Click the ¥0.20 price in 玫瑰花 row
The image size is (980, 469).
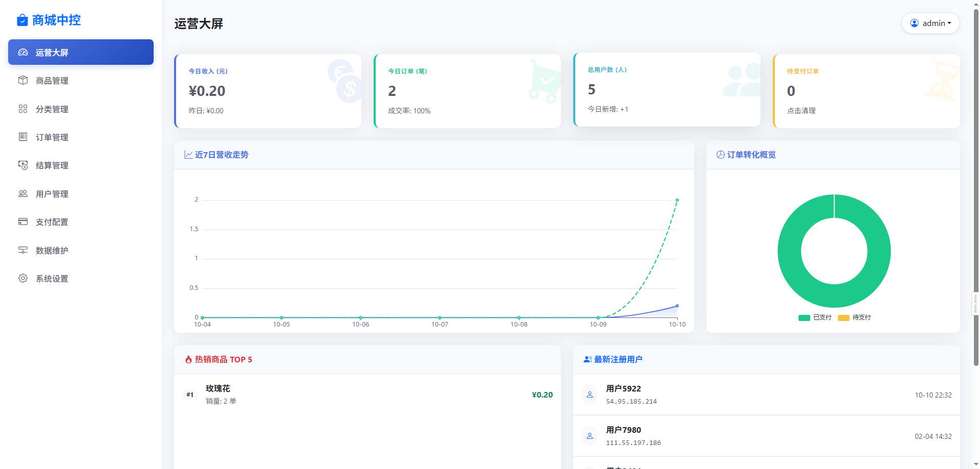pos(542,394)
